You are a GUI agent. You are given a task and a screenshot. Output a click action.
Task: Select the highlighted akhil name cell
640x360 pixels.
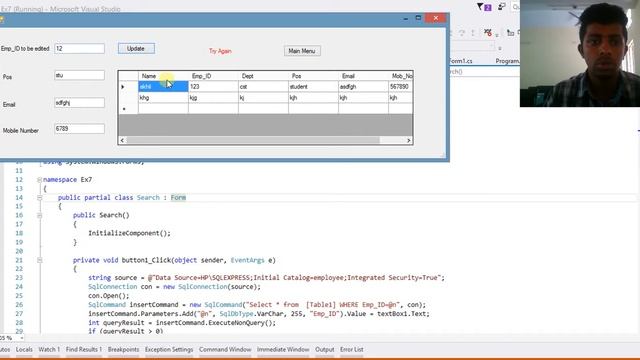coord(163,87)
